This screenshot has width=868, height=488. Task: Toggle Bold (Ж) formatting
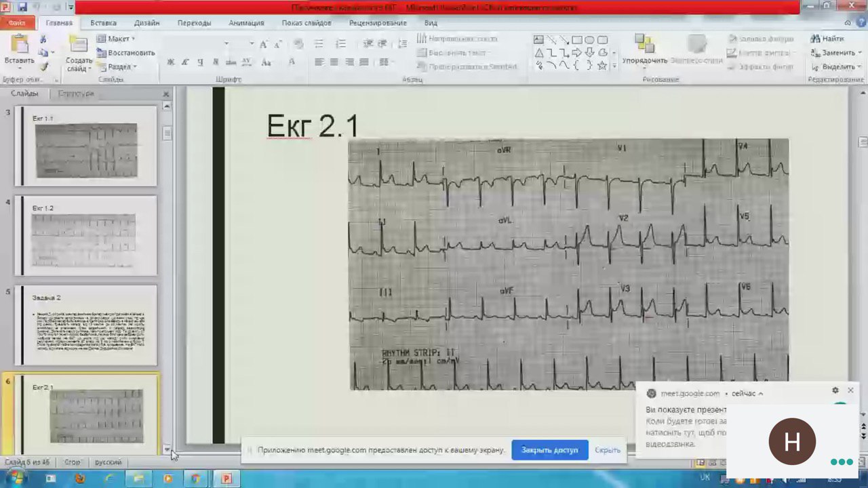coord(170,62)
